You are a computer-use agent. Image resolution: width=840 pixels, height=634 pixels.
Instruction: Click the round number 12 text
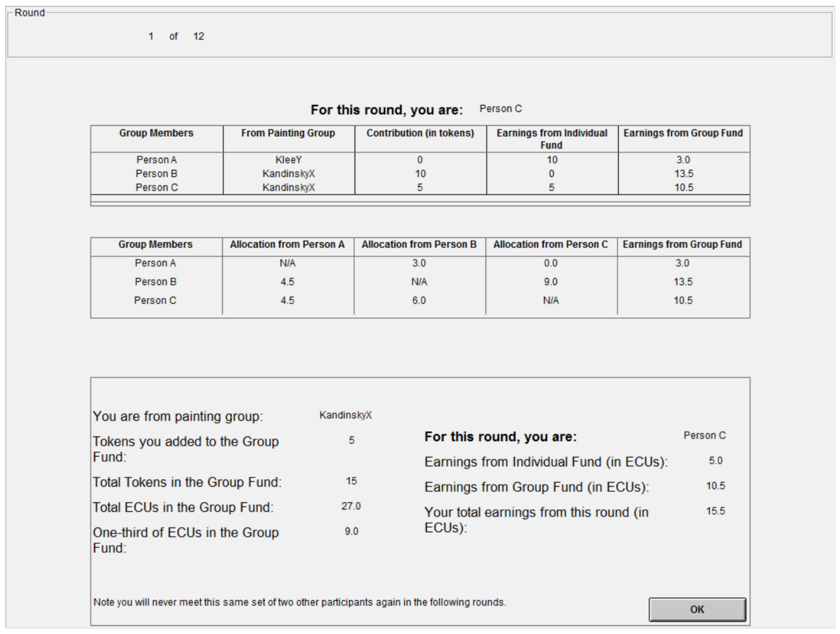pyautogui.click(x=198, y=36)
